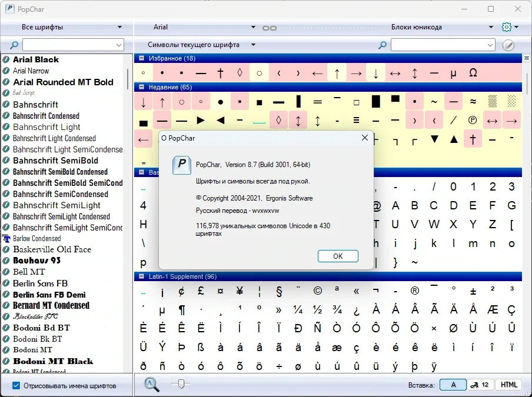Collapse the Недавние (65) section
The image size is (532, 397).
click(x=141, y=87)
